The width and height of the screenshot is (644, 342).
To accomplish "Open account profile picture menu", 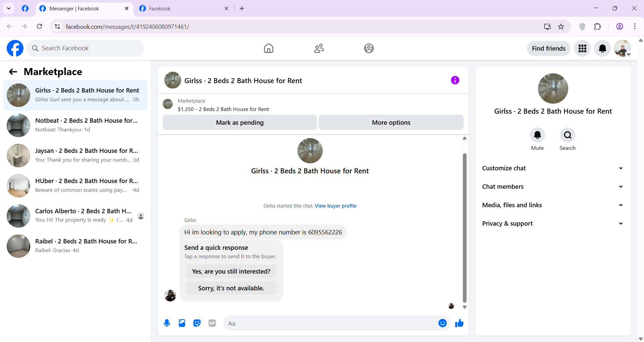I will (x=623, y=49).
